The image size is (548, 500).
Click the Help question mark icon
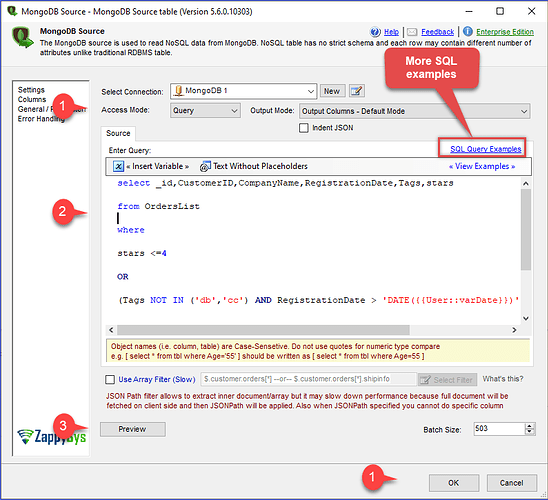[x=375, y=32]
